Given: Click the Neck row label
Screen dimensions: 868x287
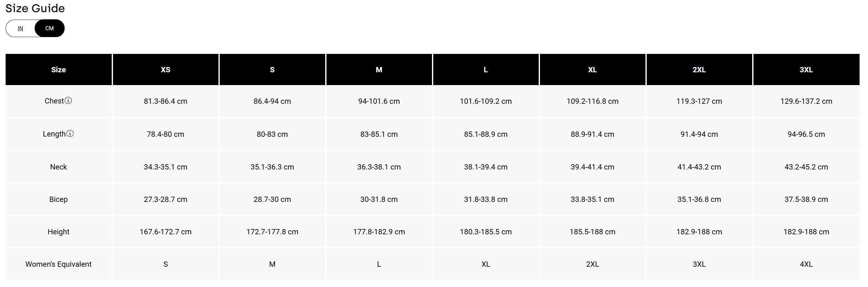Looking at the screenshot, I should click(x=59, y=167).
